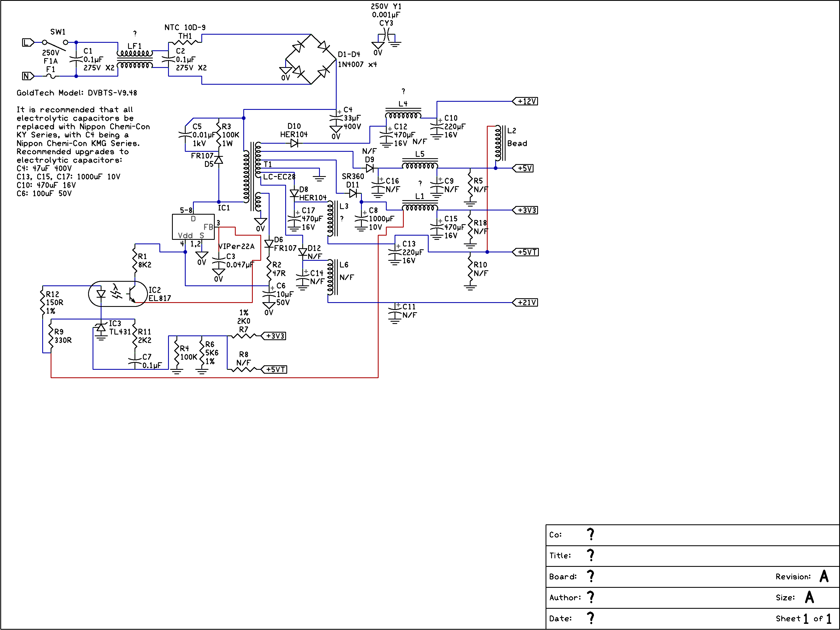Image resolution: width=840 pixels, height=630 pixels.
Task: Select the D11 SR360 diode
Action: click(x=353, y=193)
